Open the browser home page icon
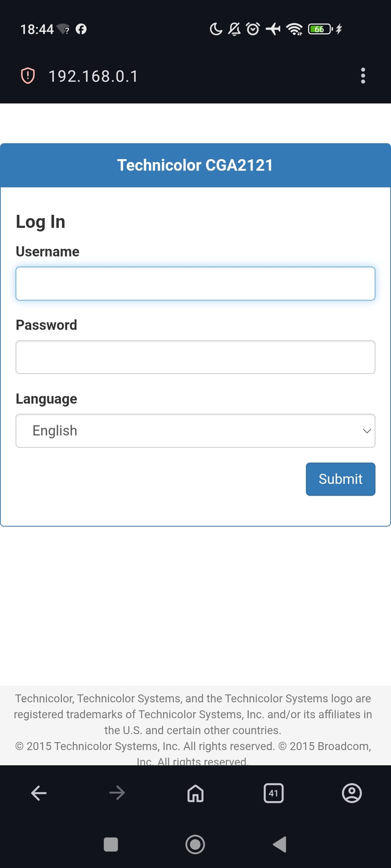This screenshot has width=391, height=868. pos(195,793)
